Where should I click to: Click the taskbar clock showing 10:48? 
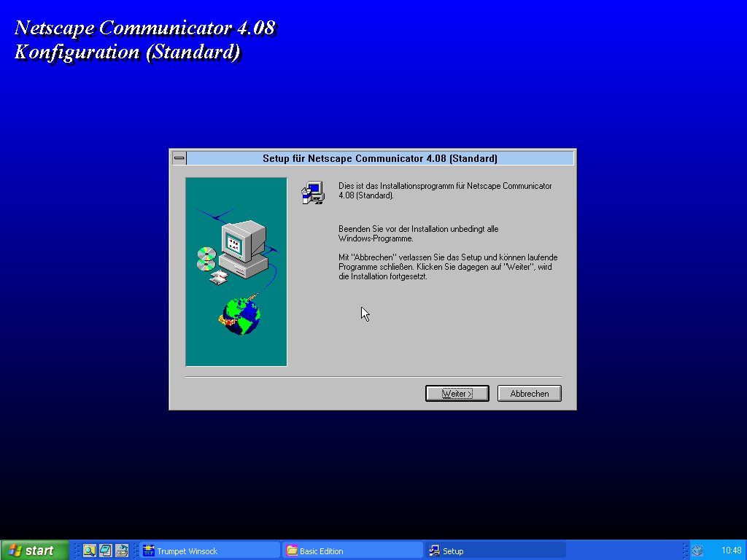pos(731,551)
